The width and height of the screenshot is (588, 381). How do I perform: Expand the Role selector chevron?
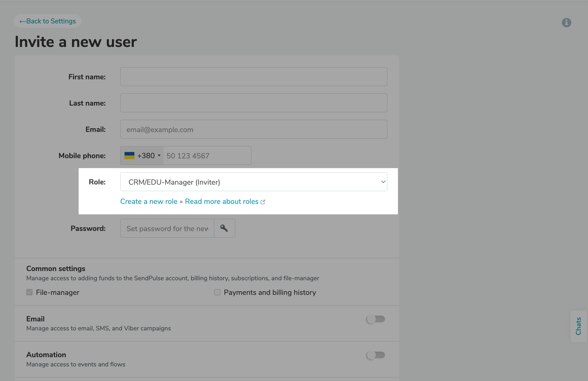click(x=383, y=182)
